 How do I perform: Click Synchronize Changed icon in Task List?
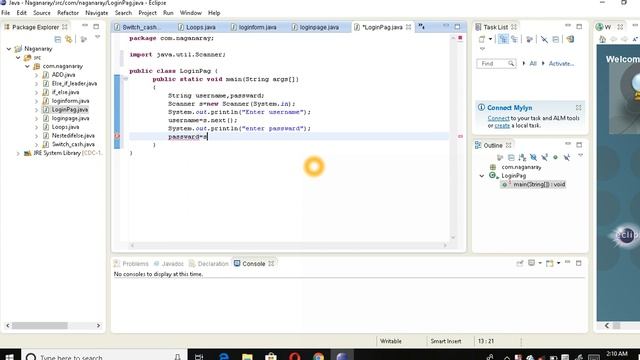click(x=570, y=39)
